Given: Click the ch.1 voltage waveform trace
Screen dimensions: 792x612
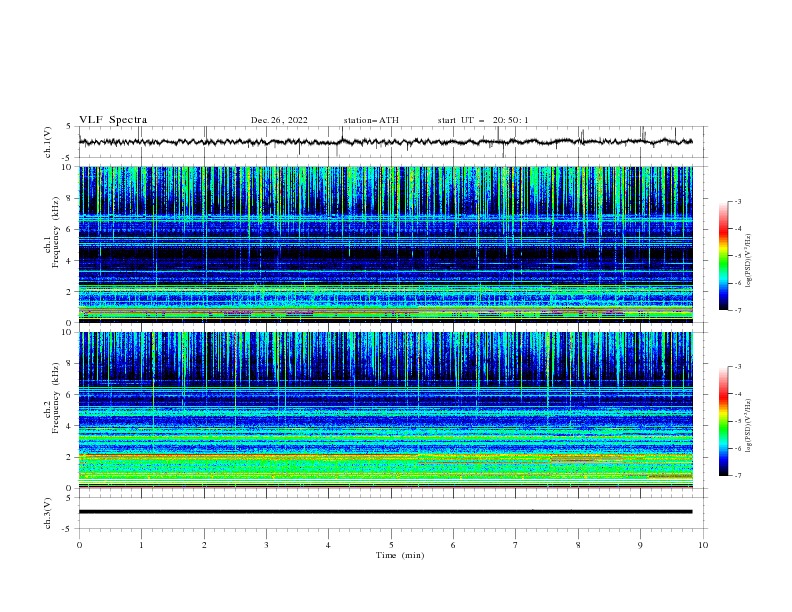Looking at the screenshot, I should [x=385, y=142].
